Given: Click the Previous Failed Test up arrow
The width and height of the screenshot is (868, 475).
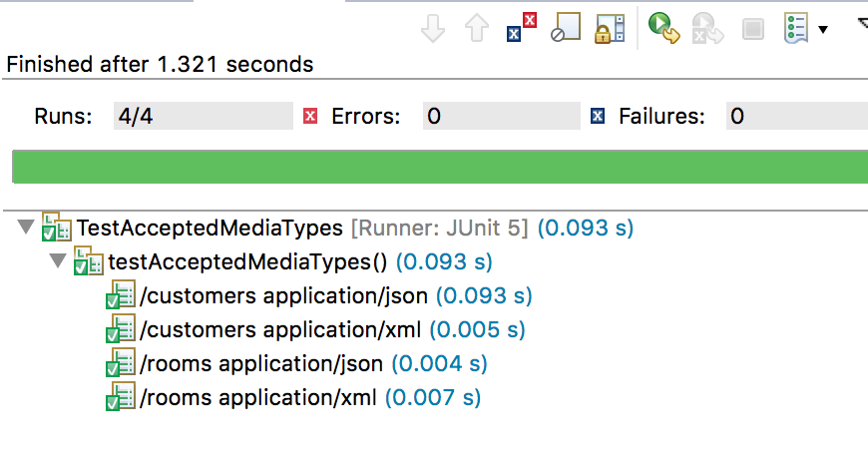Looking at the screenshot, I should point(476,28).
